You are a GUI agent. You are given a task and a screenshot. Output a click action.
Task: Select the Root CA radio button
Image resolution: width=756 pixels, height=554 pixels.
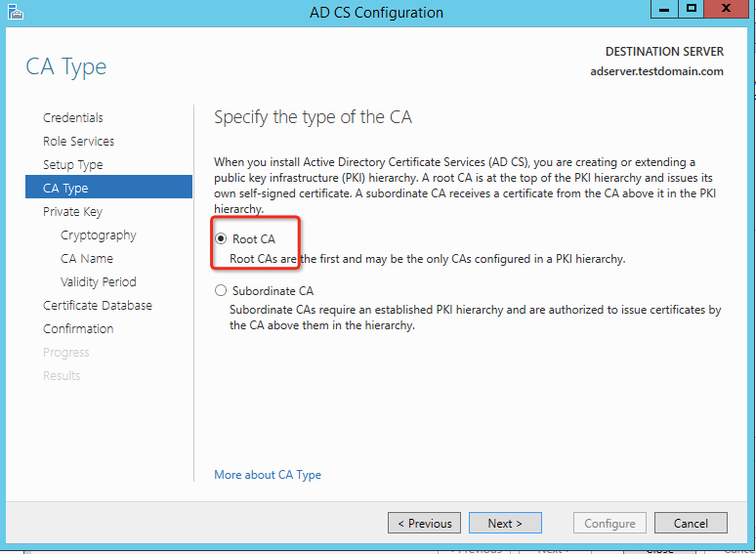point(221,239)
